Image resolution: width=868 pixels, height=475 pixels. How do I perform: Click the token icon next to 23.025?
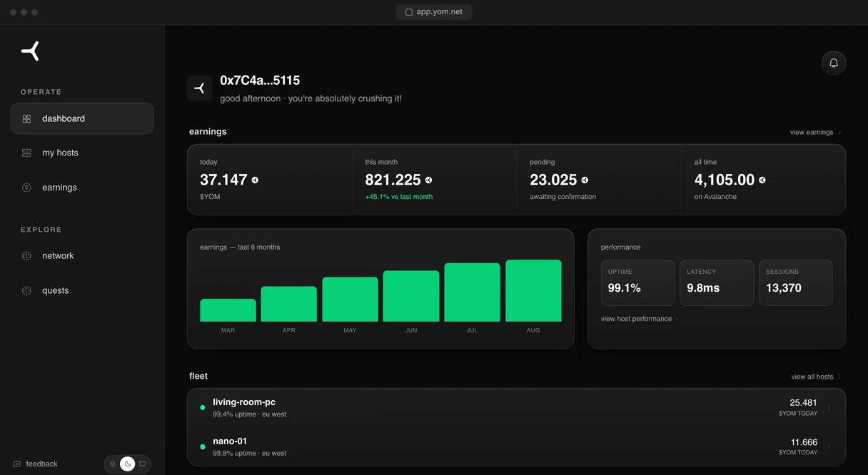pos(585,180)
